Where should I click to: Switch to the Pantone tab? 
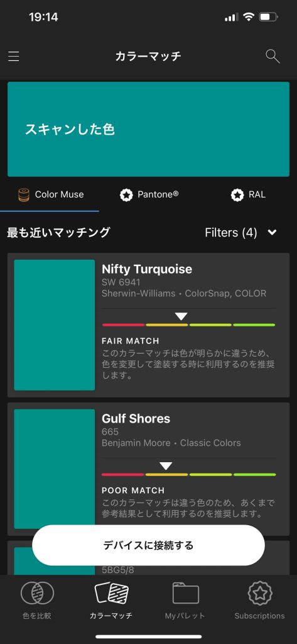[x=149, y=195]
